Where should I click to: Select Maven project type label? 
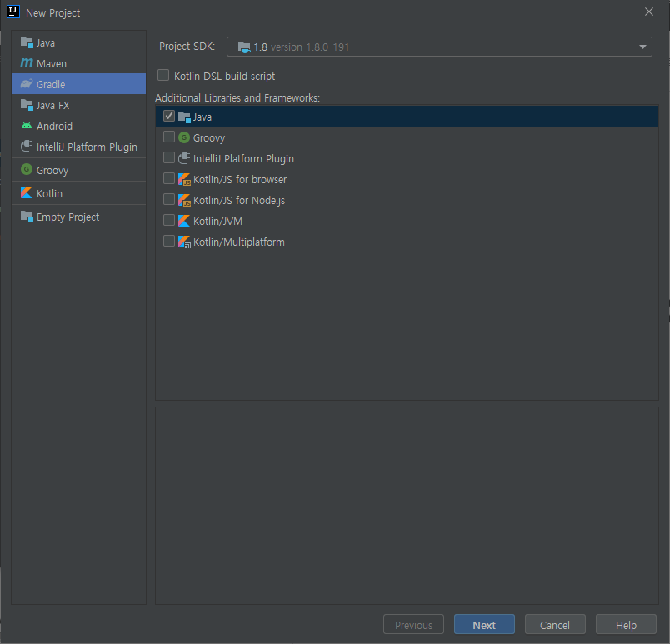click(52, 63)
